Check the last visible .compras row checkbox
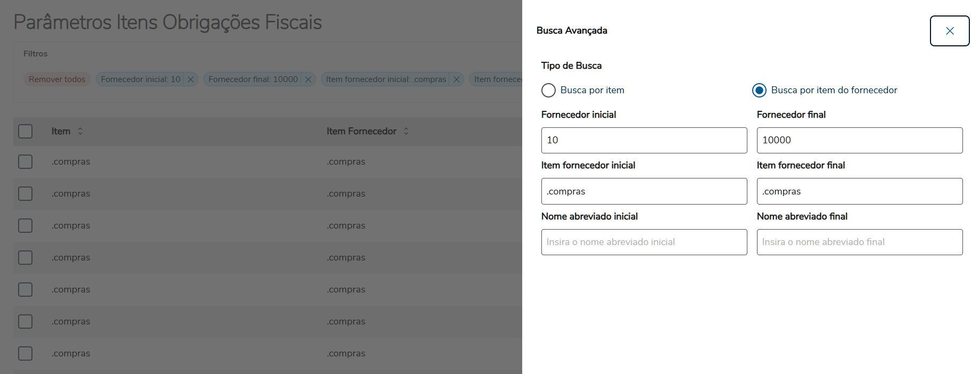This screenshot has width=980, height=374. 26,353
